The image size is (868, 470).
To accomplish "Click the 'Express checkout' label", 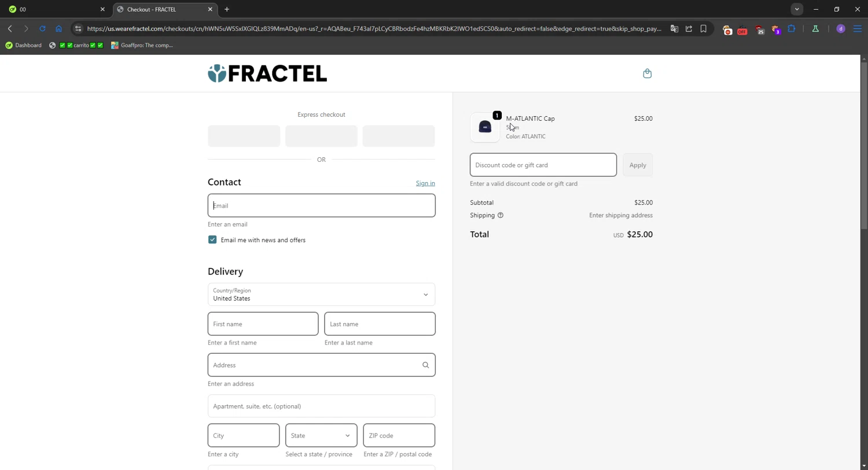I will 321,114.
